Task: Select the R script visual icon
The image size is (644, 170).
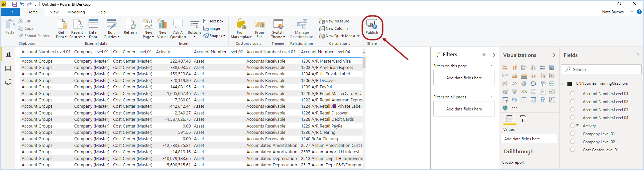Action: tap(542, 100)
